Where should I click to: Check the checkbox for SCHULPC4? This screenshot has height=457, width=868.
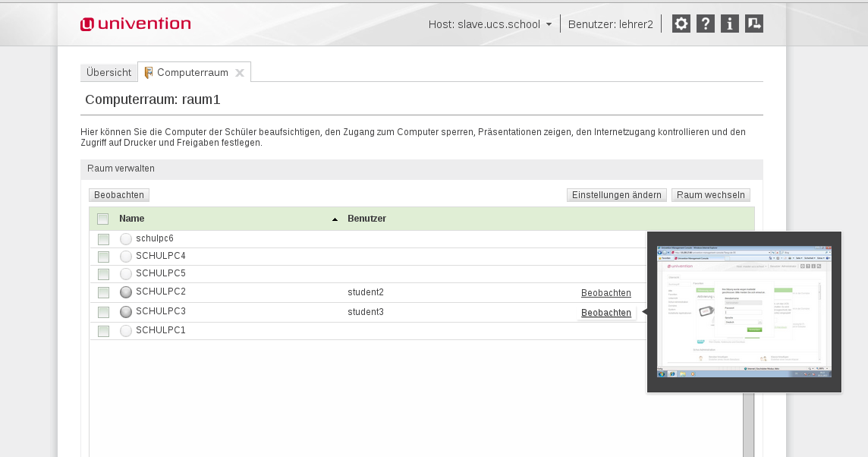point(103,257)
